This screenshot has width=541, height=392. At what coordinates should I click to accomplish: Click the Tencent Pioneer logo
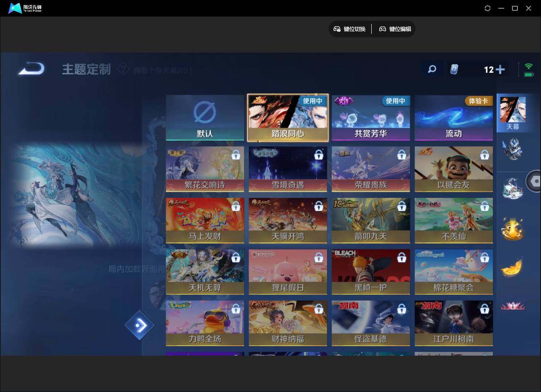25,8
